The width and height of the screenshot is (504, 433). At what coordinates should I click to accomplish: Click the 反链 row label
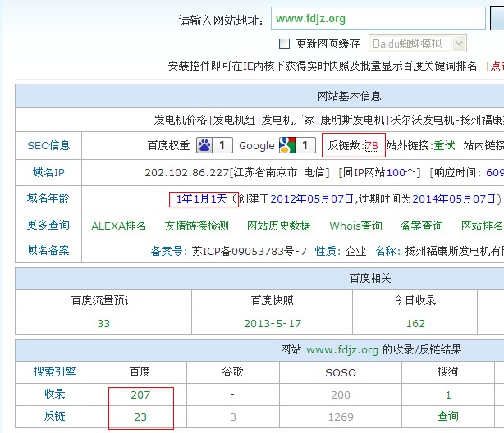point(55,417)
